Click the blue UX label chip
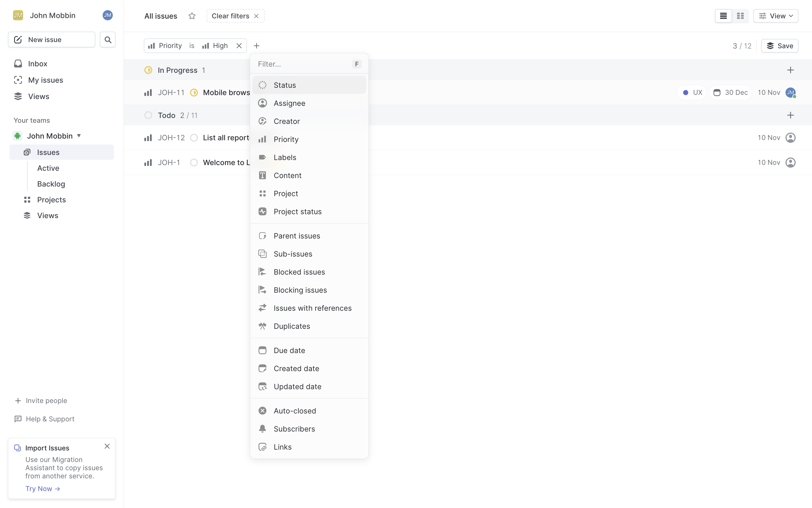This screenshot has width=812, height=508. coord(692,92)
